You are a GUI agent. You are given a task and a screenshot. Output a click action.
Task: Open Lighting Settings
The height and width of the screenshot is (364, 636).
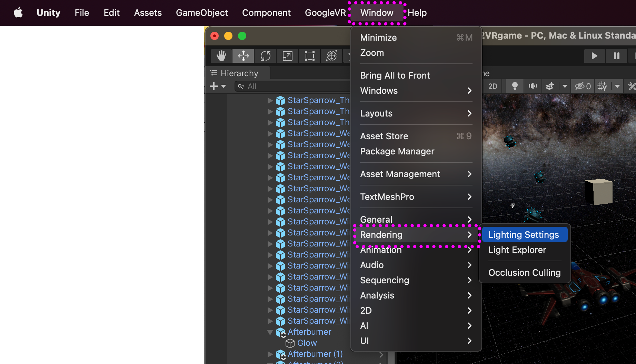[x=525, y=235]
